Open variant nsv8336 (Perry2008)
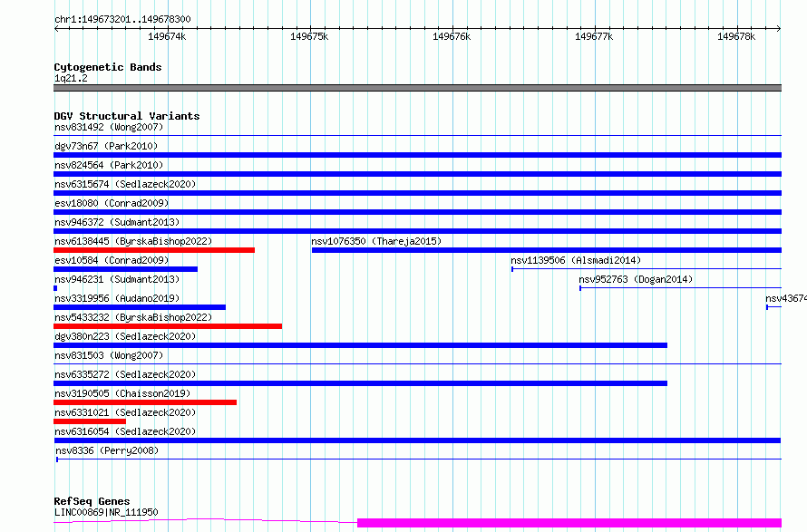Image resolution: width=807 pixels, height=532 pixels. 107,450
